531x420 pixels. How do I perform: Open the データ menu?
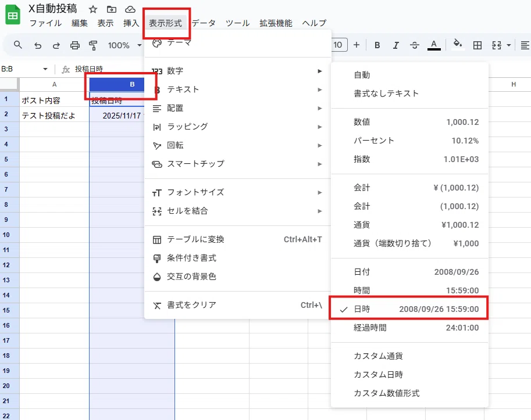click(204, 23)
